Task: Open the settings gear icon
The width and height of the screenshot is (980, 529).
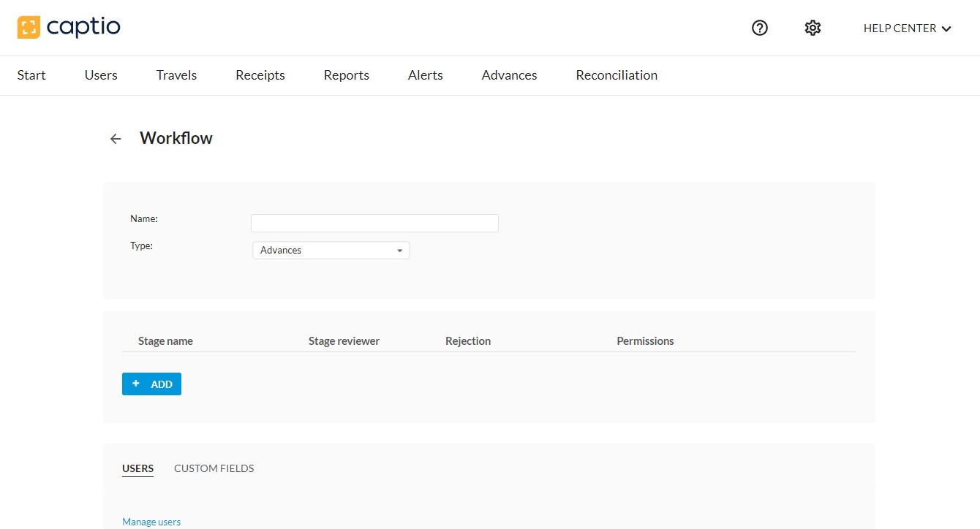Action: click(813, 28)
